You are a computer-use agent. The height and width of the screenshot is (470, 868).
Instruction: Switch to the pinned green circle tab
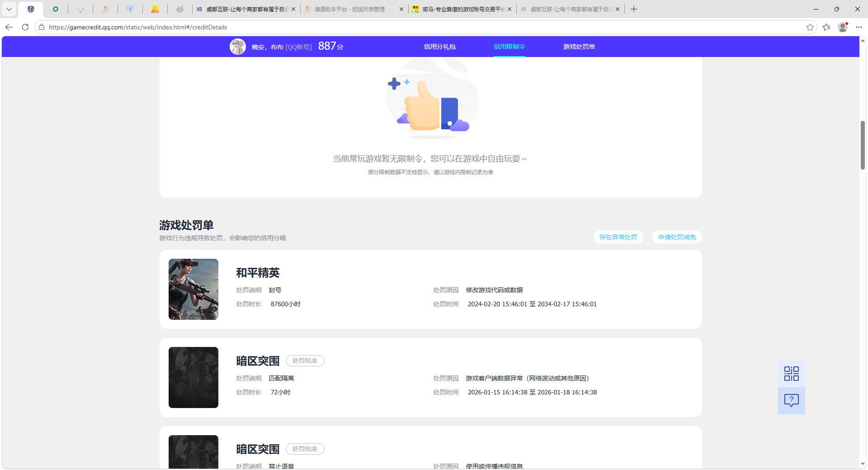coord(56,9)
